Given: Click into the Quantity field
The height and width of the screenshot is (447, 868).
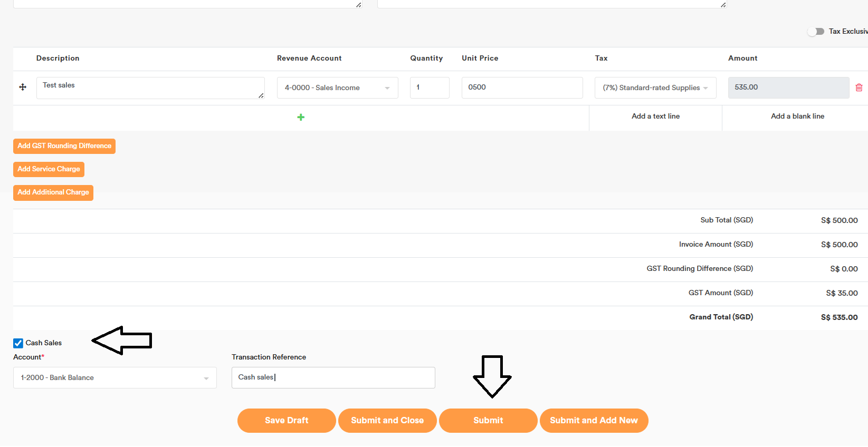Looking at the screenshot, I should point(430,88).
